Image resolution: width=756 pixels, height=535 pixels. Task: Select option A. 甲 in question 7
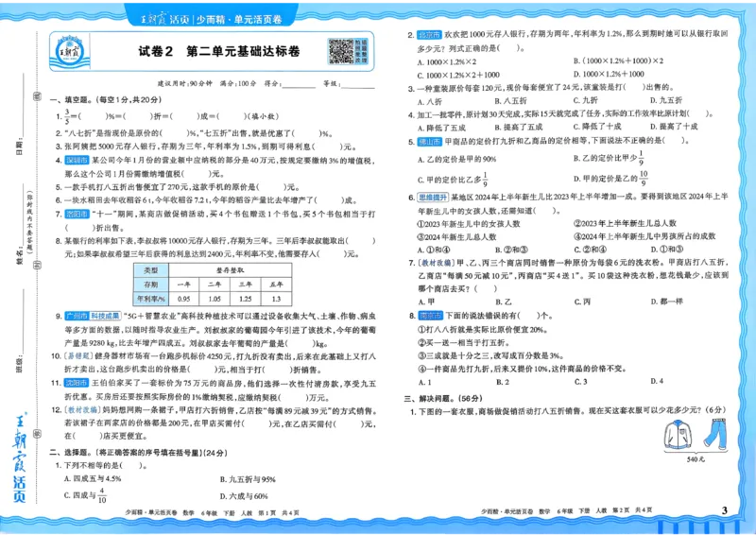[x=426, y=302]
